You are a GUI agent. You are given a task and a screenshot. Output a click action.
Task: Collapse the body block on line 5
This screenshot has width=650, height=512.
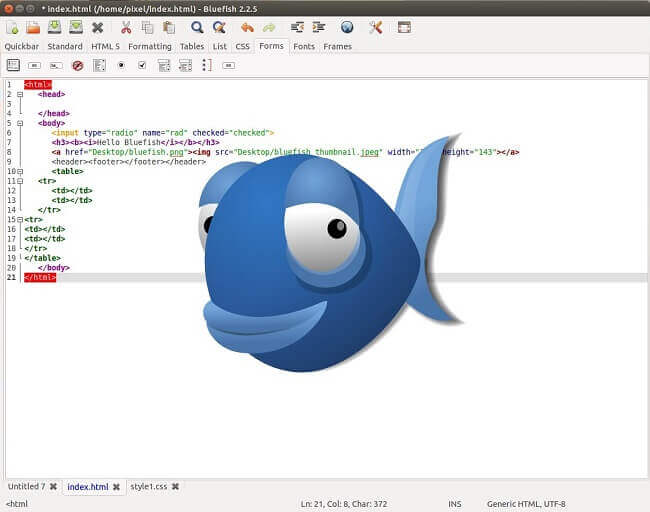20,124
